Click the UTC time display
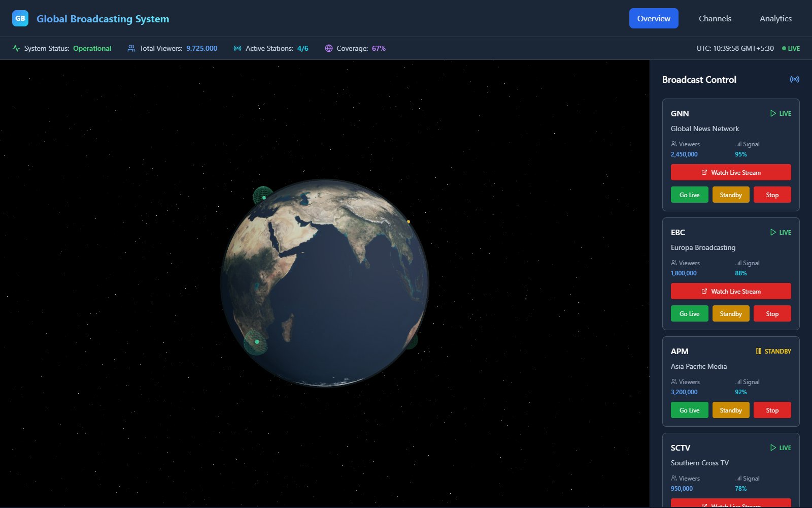812x508 pixels. coord(735,48)
